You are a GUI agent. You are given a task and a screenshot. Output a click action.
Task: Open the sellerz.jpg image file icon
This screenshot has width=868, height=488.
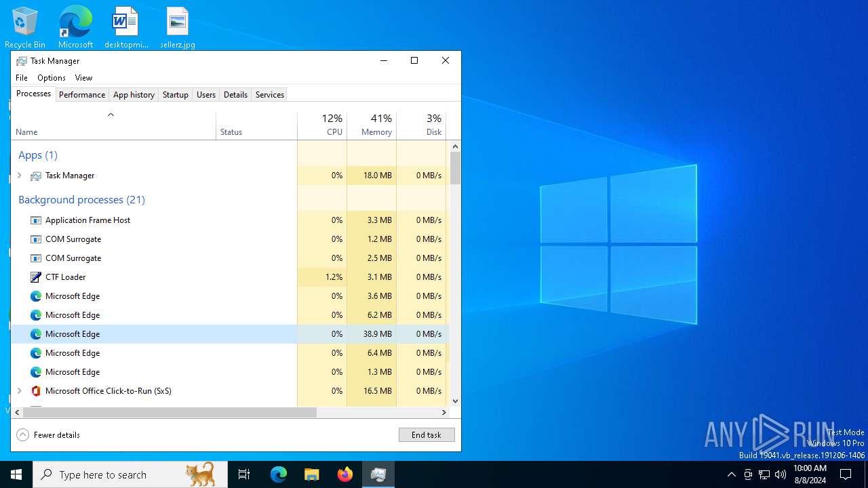[178, 27]
